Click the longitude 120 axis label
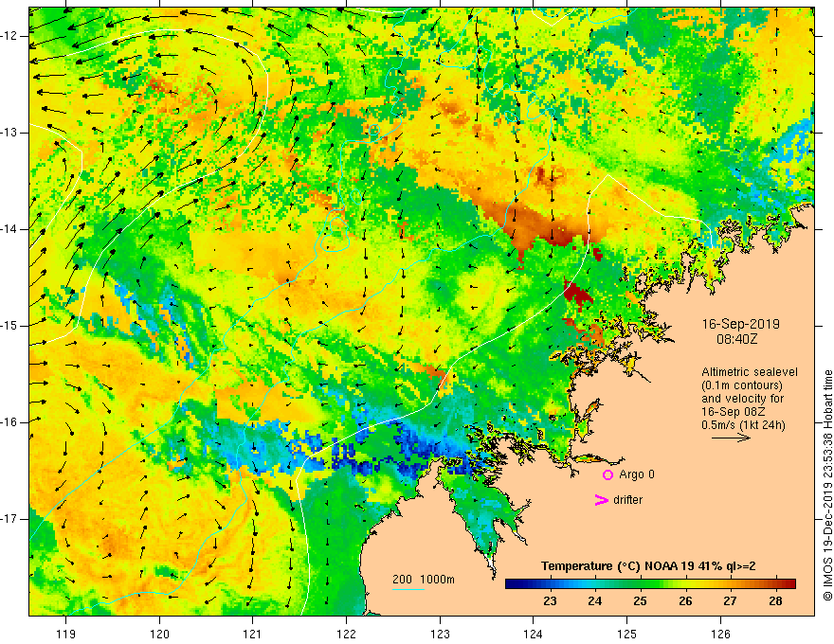 tap(159, 634)
